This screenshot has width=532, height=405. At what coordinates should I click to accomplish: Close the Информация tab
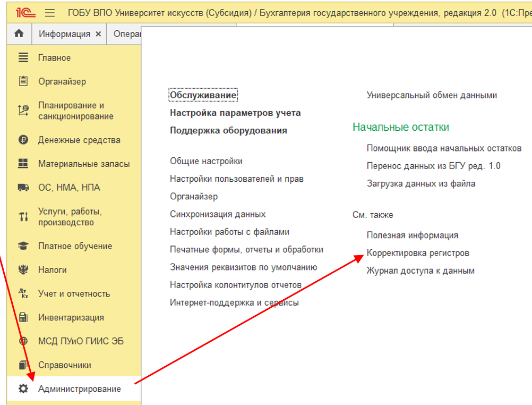point(98,34)
